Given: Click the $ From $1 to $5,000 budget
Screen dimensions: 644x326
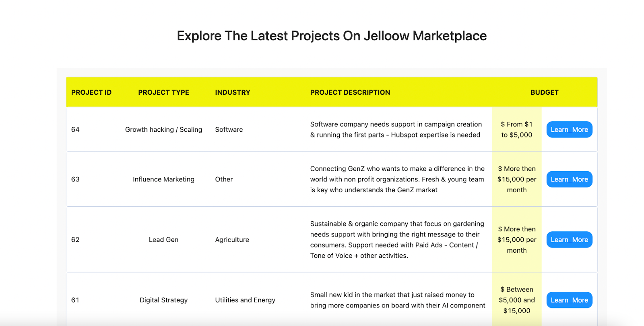Looking at the screenshot, I should (x=516, y=130).
